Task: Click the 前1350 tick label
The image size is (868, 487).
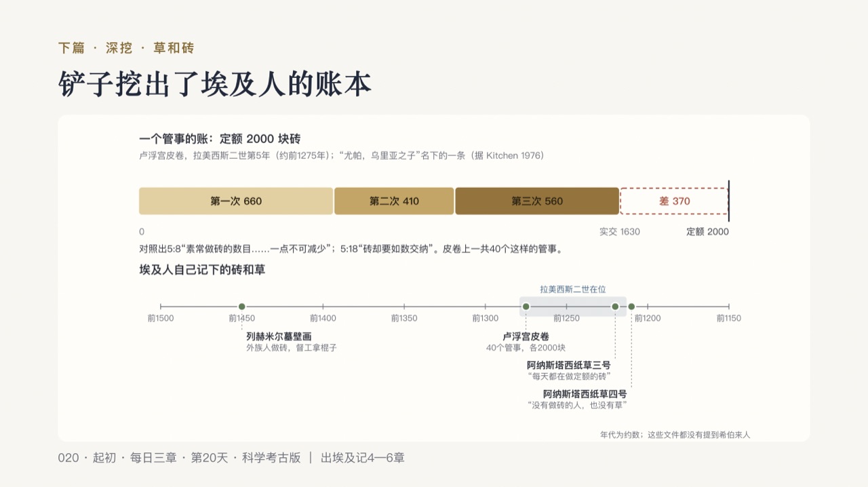Action: click(x=404, y=318)
